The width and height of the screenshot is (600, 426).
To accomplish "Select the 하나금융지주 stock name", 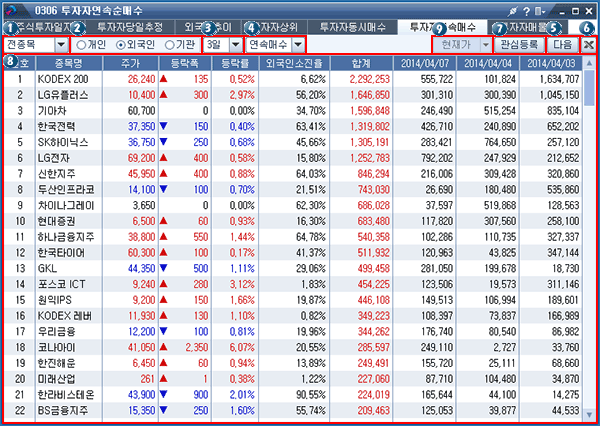I will click(66, 237).
